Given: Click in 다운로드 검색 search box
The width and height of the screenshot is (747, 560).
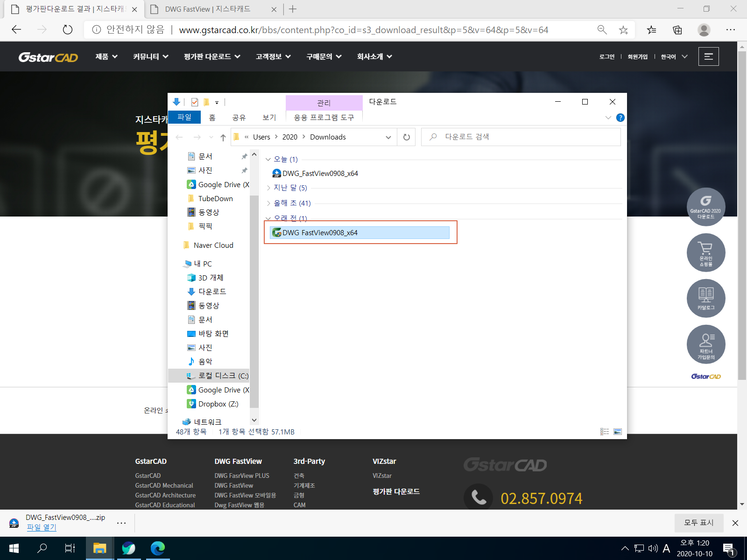Looking at the screenshot, I should (x=521, y=137).
